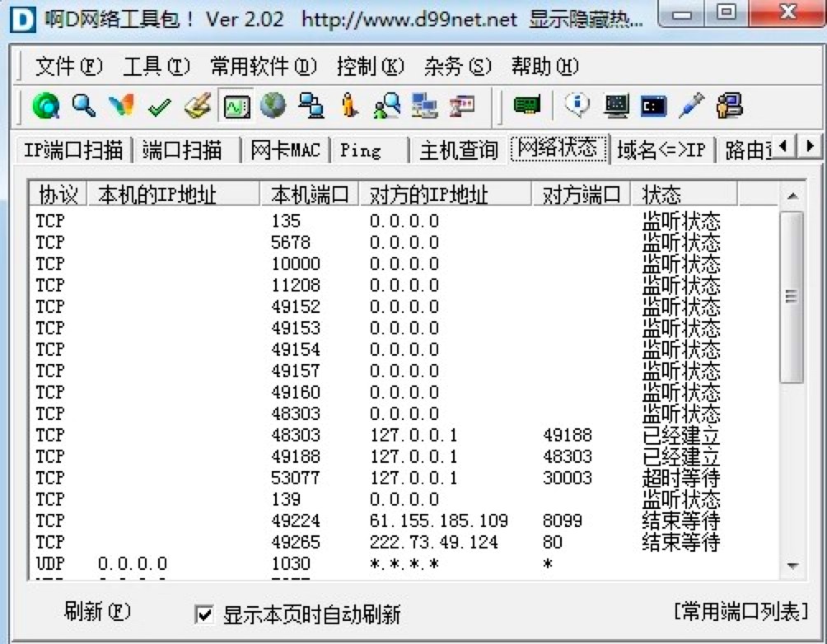
Task: Select the row with local port 49152
Action: coord(404,306)
